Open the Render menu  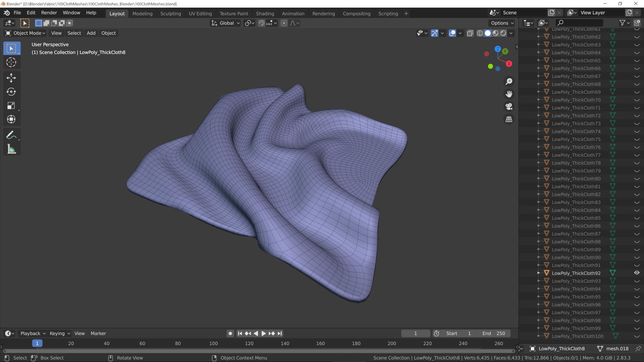pyautogui.click(x=49, y=13)
